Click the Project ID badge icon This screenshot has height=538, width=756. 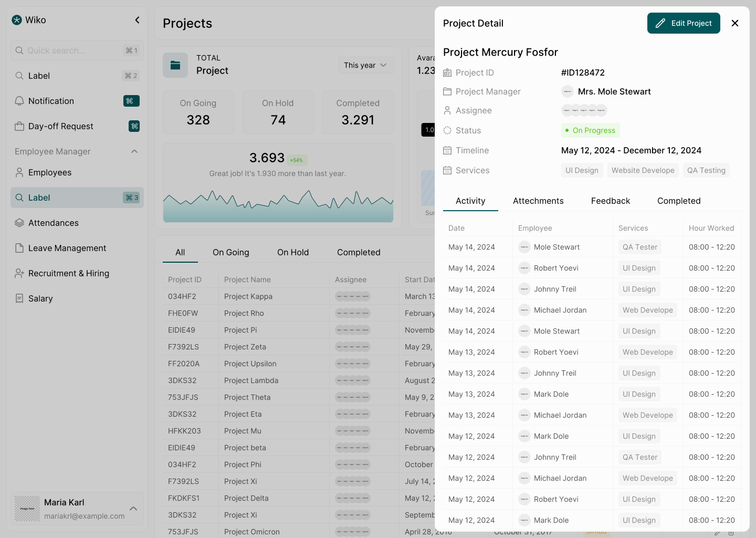(447, 73)
